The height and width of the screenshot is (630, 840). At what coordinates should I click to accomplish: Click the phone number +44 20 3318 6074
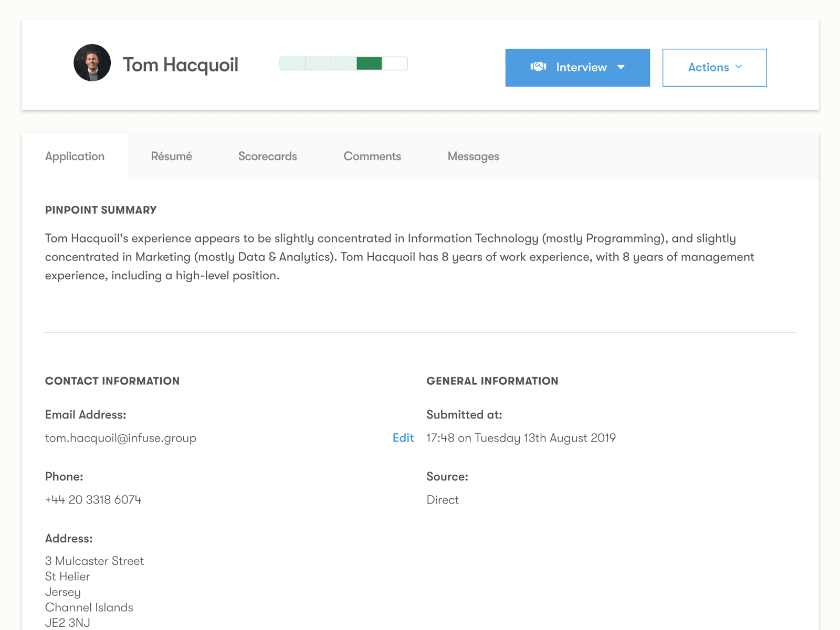(93, 500)
